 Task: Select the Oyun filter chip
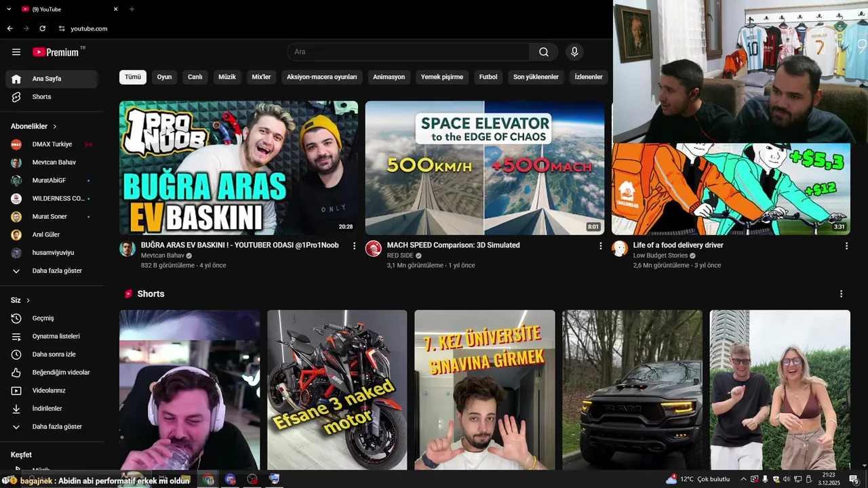165,77
